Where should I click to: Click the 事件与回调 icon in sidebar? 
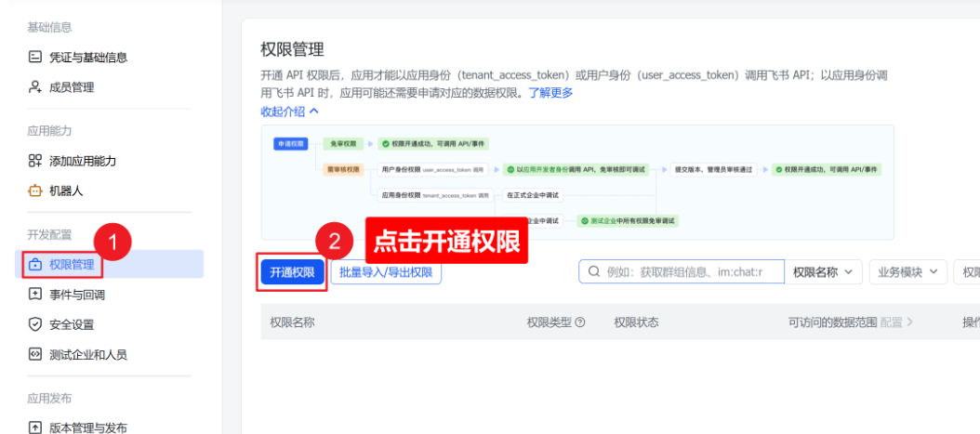pyautogui.click(x=35, y=295)
